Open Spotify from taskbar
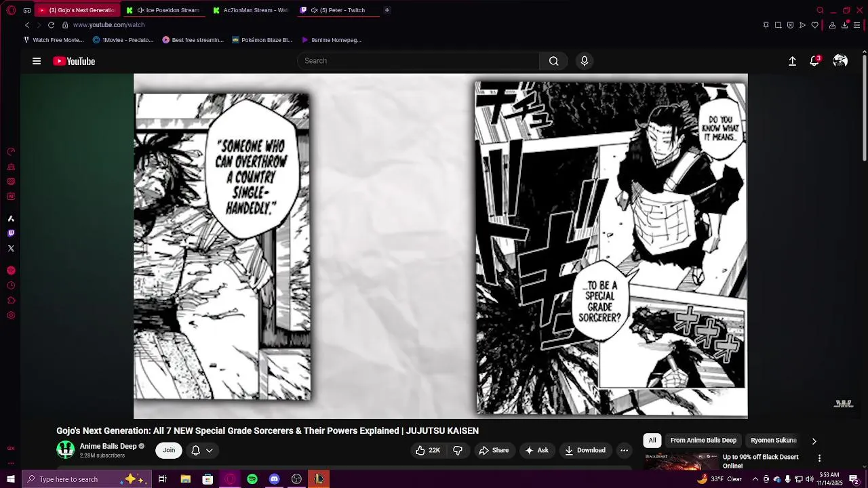868x488 pixels. click(x=252, y=479)
